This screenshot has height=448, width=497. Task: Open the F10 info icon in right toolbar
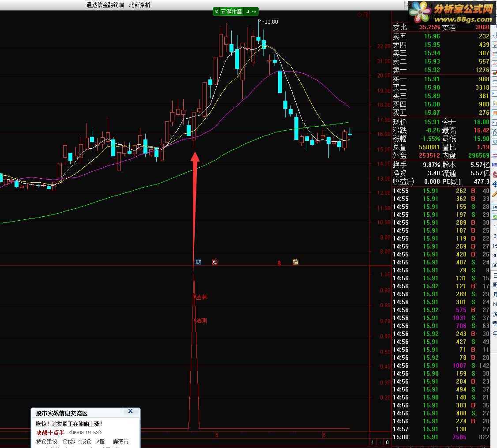tap(494, 94)
